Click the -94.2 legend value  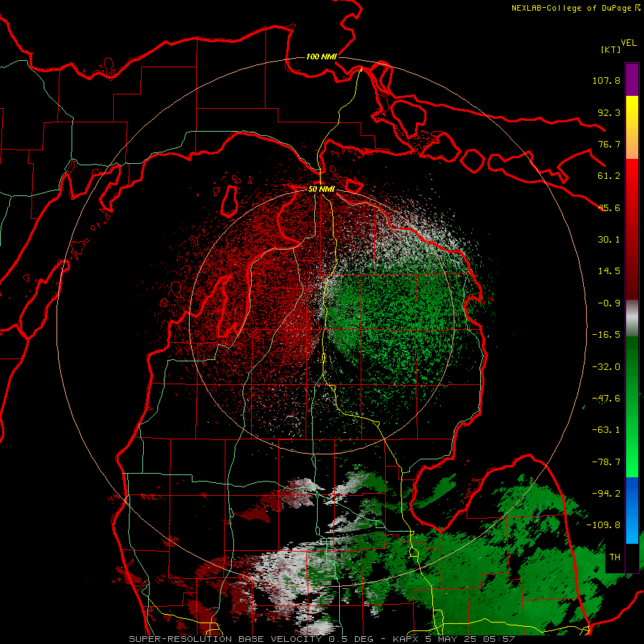pos(606,494)
